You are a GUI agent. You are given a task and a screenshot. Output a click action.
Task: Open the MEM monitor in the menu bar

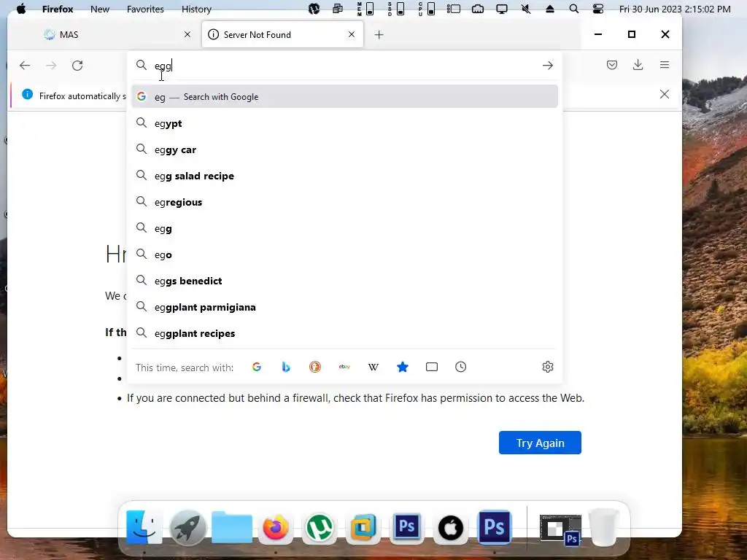[x=365, y=9]
